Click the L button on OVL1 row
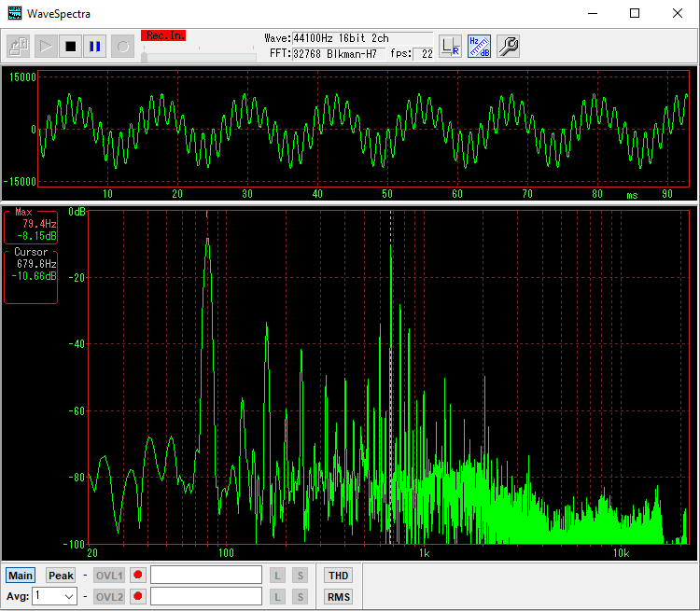 coord(277,576)
